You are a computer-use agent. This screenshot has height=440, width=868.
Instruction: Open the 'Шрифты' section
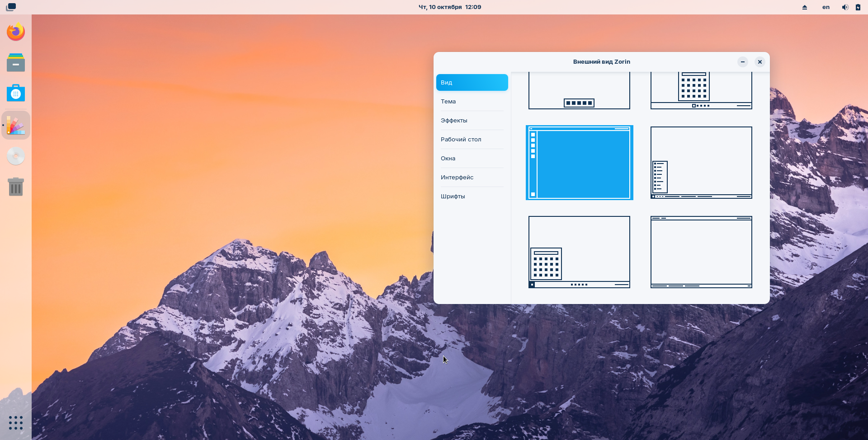[472, 196]
